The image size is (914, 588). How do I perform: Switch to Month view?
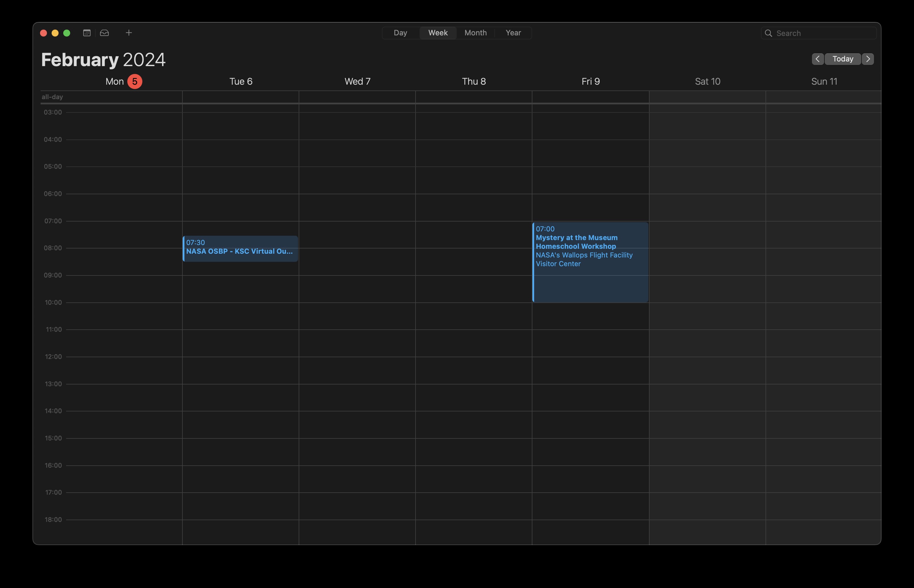[475, 33]
